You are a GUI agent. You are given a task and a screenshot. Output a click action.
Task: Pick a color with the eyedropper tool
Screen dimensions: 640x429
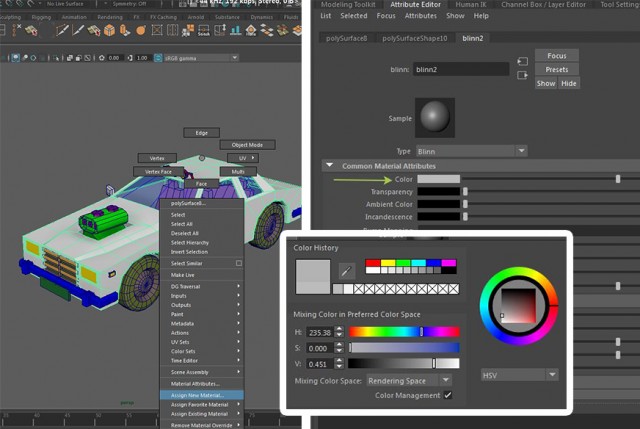(346, 270)
